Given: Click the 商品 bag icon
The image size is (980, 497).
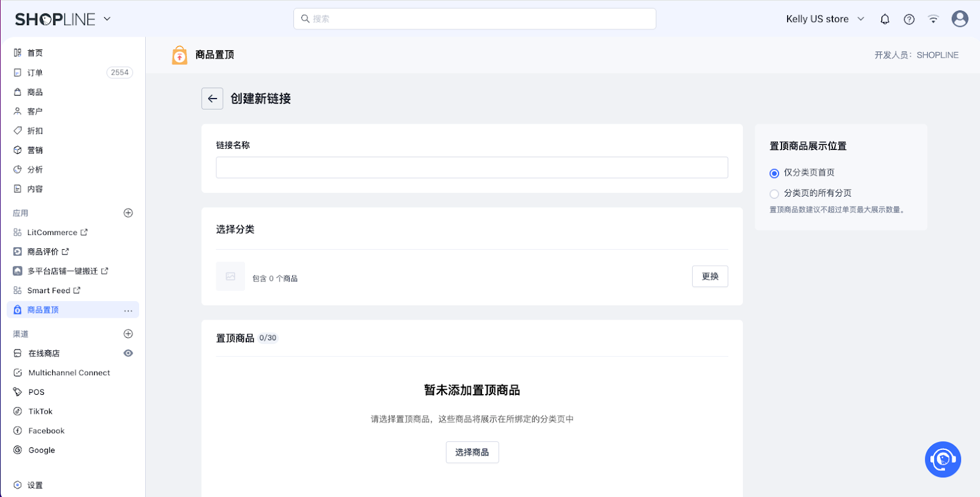Looking at the screenshot, I should point(18,92).
